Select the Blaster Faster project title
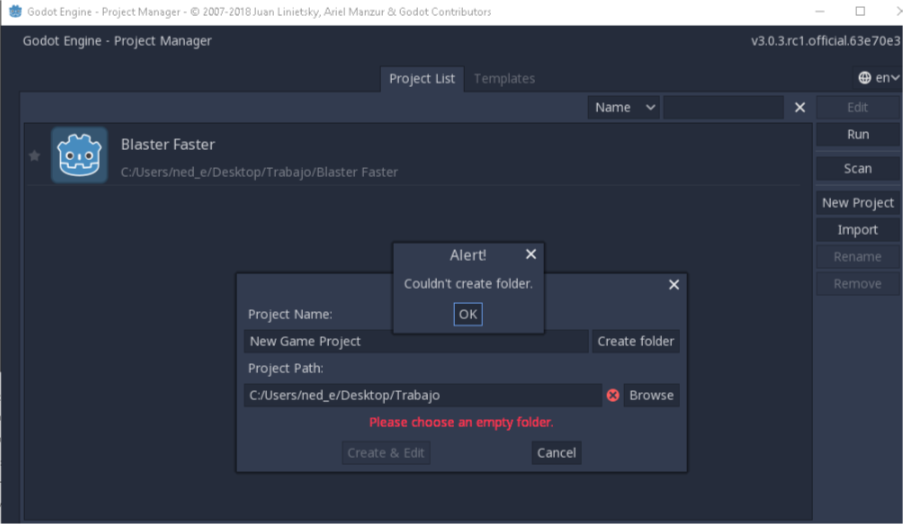The width and height of the screenshot is (903, 524). (x=168, y=145)
